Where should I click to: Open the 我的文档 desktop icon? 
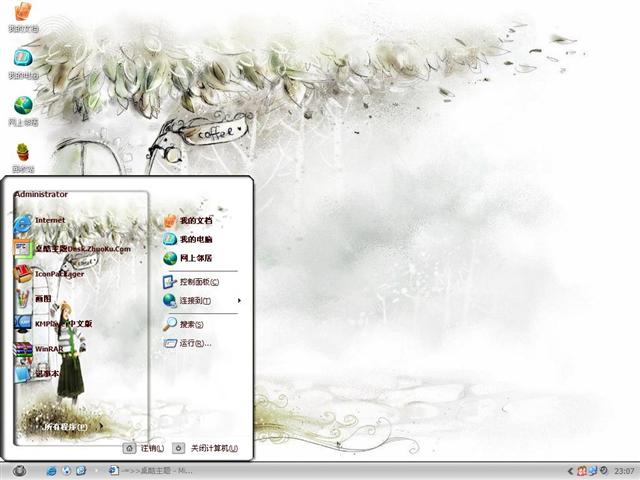point(23,16)
